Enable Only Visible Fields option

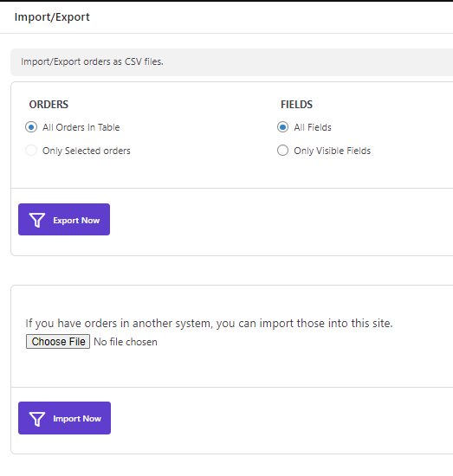(282, 151)
